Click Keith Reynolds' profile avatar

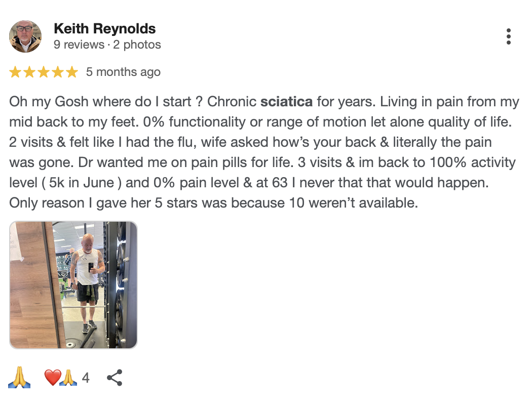[25, 36]
